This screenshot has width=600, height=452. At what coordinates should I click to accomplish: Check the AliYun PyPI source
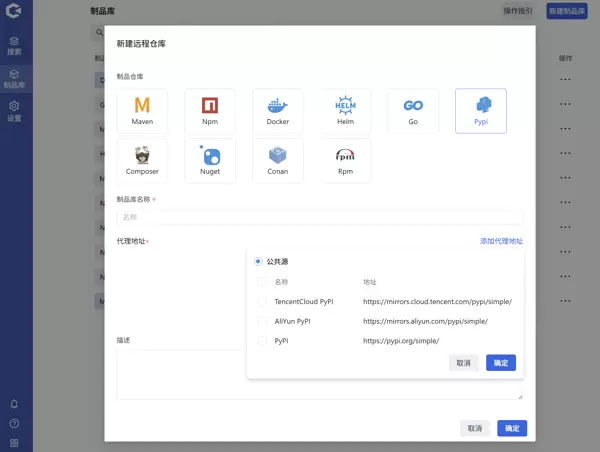point(262,321)
